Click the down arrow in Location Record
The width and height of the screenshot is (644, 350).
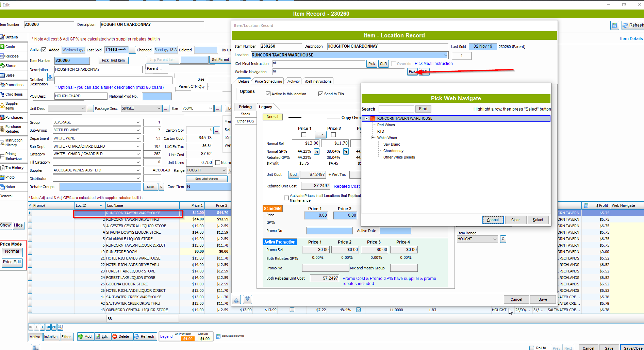click(248, 300)
